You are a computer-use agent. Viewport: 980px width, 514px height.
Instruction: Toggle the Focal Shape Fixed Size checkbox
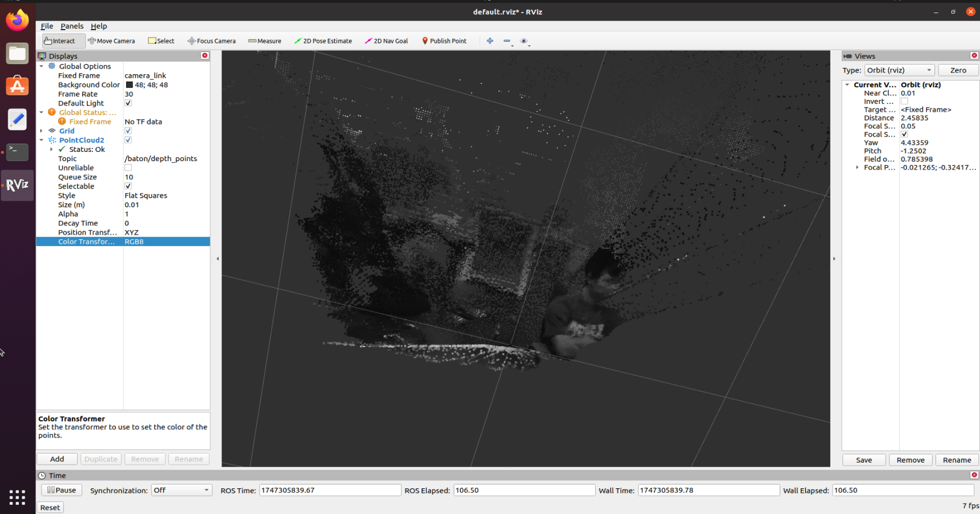pyautogui.click(x=904, y=134)
